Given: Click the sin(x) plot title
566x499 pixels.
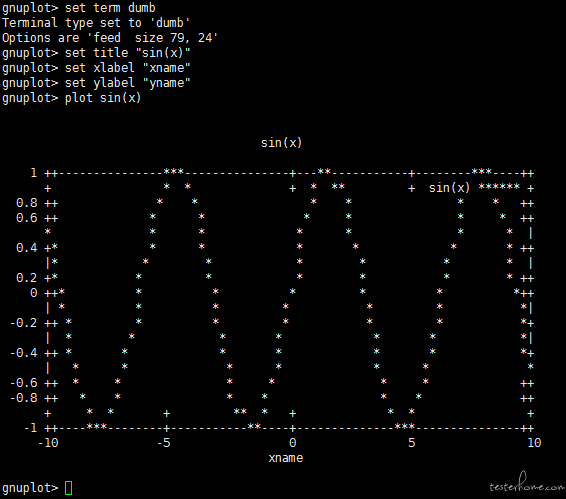Looking at the screenshot, I should 281,143.
